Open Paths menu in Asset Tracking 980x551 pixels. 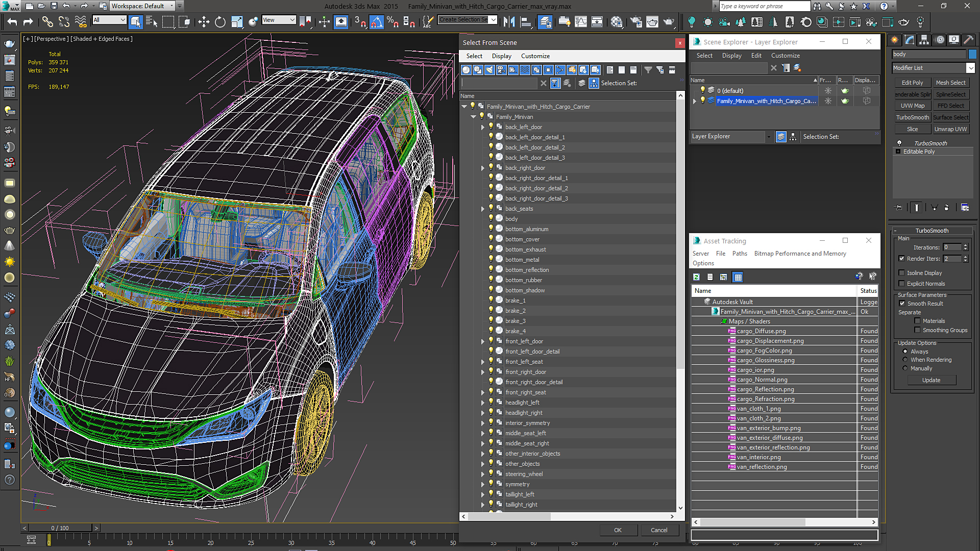(x=739, y=254)
